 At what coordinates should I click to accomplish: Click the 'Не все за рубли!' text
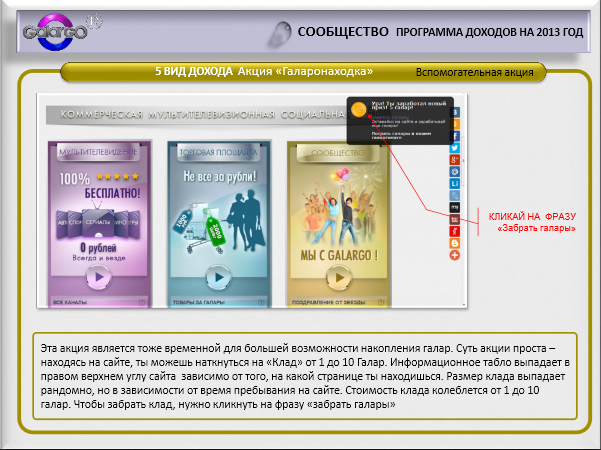[220, 177]
